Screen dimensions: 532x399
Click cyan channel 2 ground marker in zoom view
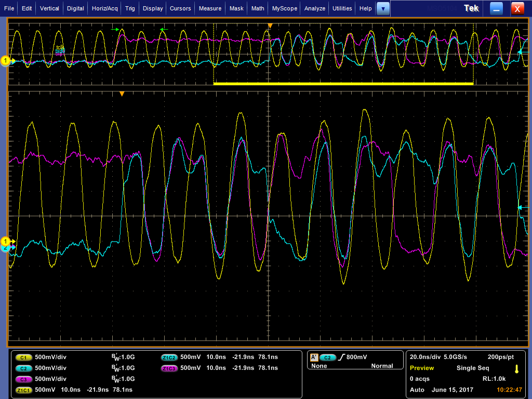(x=5, y=248)
